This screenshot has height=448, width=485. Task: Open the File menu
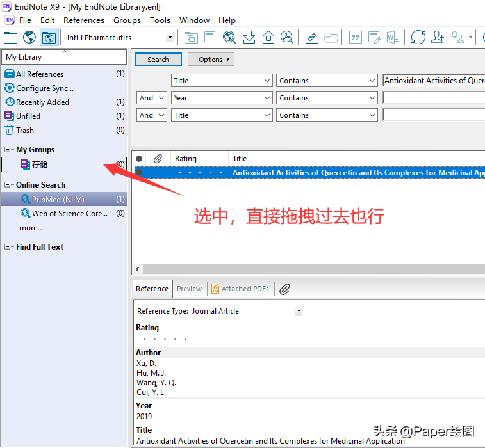25,20
